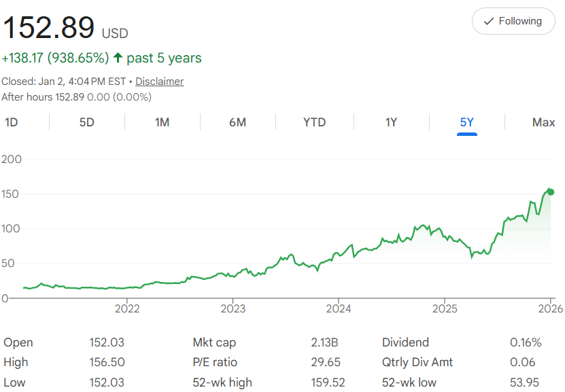
Task: Click the 152.89 USD price heading
Action: coord(49,28)
